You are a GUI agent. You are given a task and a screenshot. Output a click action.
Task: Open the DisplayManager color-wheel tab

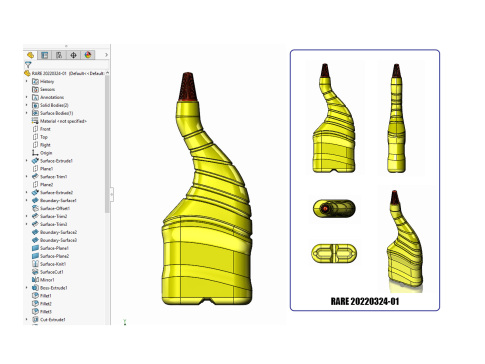(x=88, y=55)
